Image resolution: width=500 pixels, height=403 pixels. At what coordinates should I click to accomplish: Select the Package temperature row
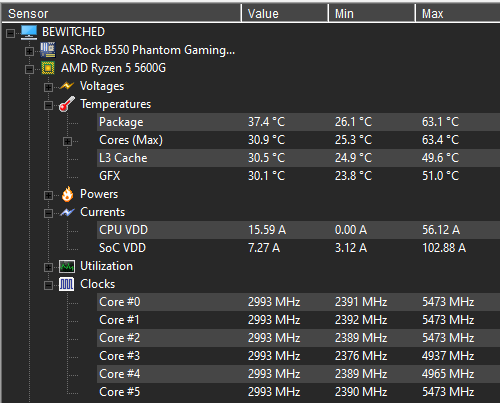pos(298,122)
